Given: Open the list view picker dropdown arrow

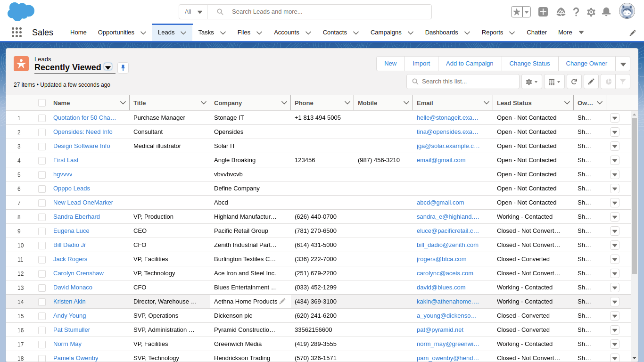Looking at the screenshot, I should (x=108, y=67).
